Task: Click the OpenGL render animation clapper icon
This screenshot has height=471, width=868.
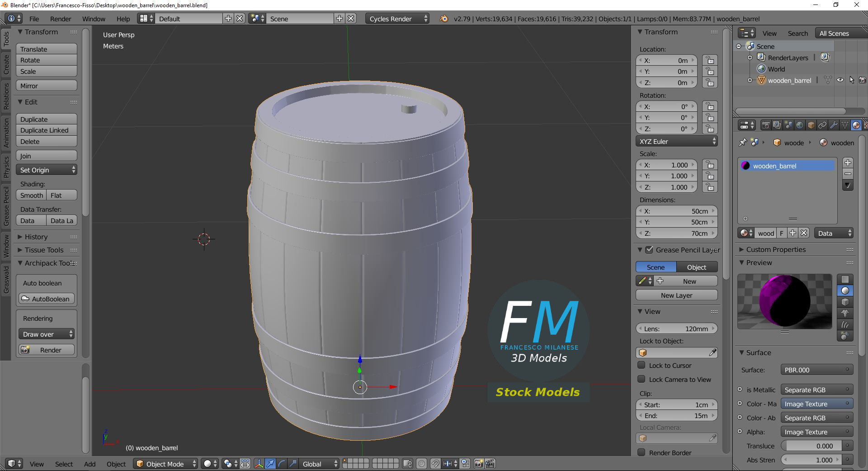Action: coord(490,464)
